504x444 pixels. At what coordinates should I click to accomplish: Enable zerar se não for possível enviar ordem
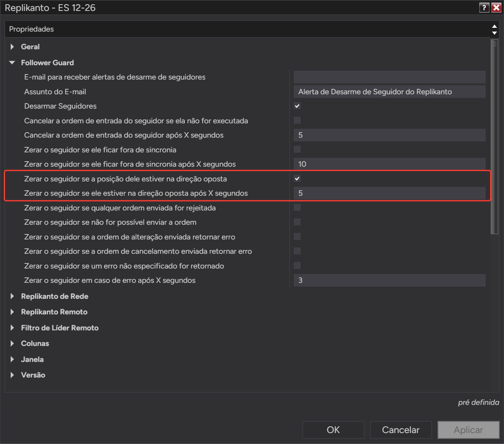click(297, 222)
